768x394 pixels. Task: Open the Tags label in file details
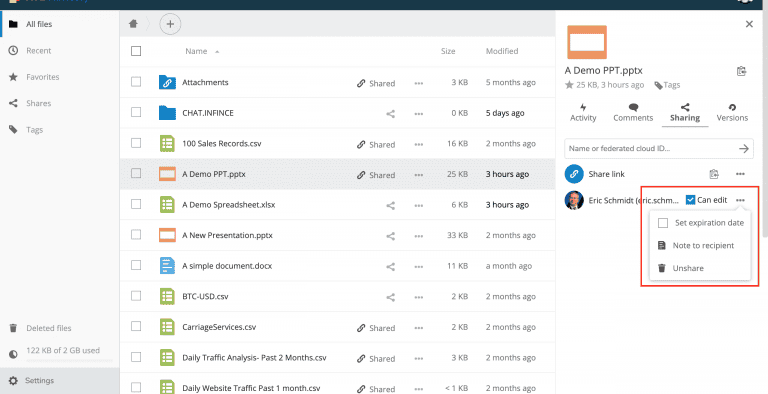668,85
